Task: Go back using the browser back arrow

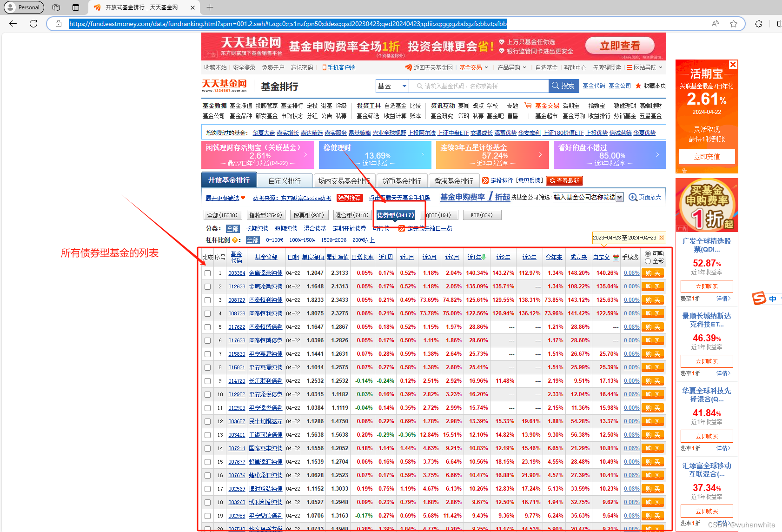Action: [13, 24]
